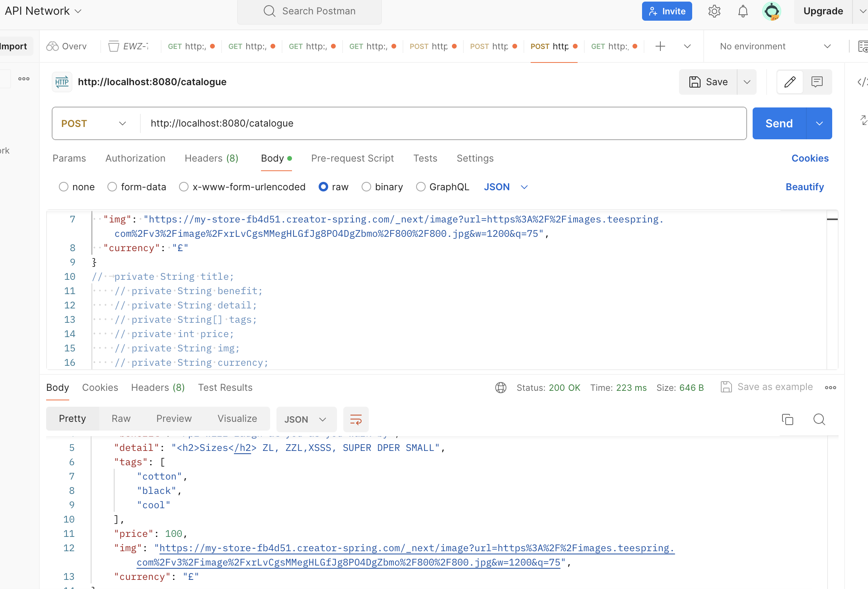The image size is (868, 589).
Task: Toggle the response line-wrap icon
Action: pos(356,419)
